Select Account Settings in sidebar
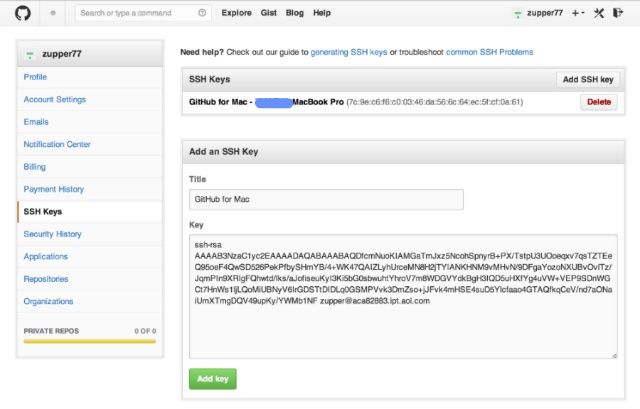 click(x=55, y=99)
